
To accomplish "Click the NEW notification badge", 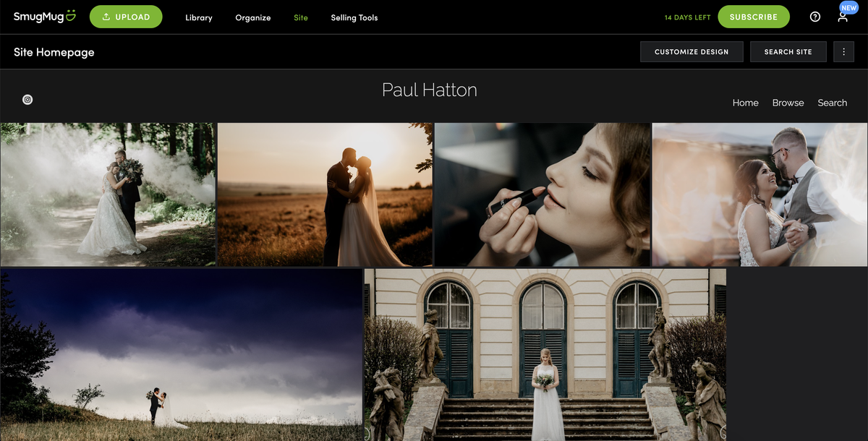I will 848,8.
